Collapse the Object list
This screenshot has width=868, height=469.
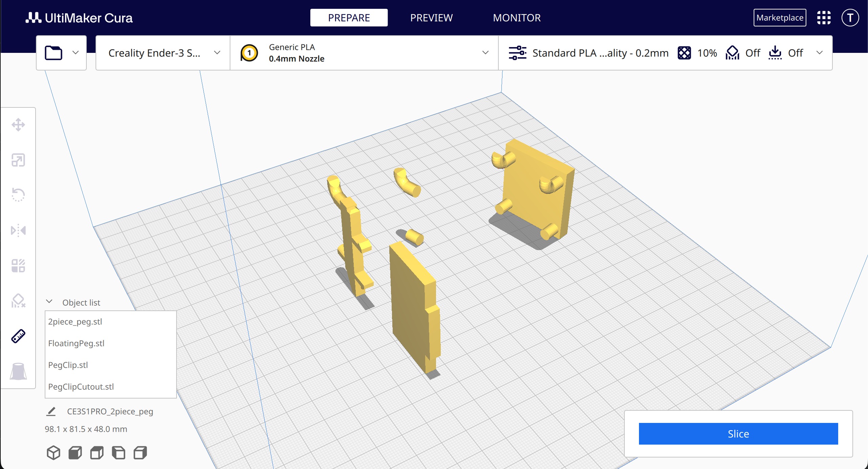(x=49, y=302)
